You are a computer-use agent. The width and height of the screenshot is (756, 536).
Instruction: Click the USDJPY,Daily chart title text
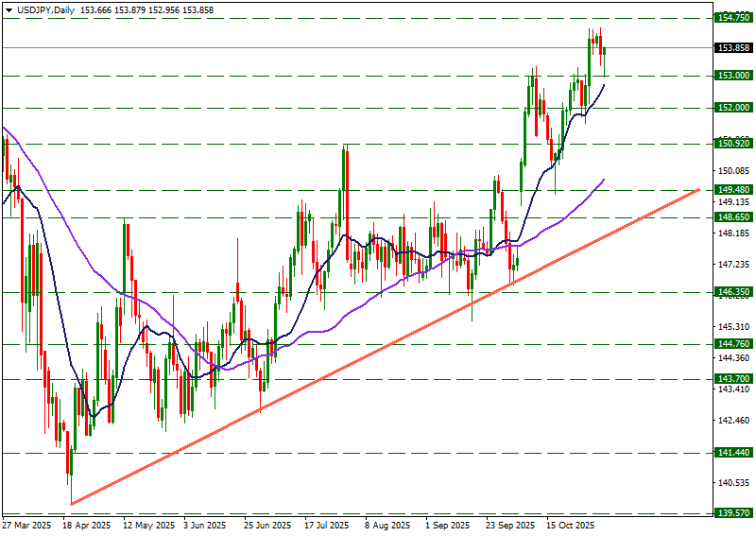[46, 8]
